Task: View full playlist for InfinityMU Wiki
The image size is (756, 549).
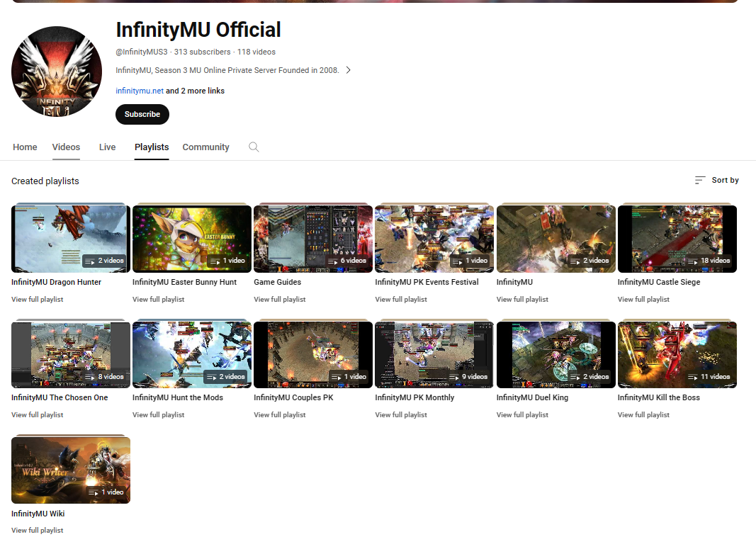Action: coord(38,530)
